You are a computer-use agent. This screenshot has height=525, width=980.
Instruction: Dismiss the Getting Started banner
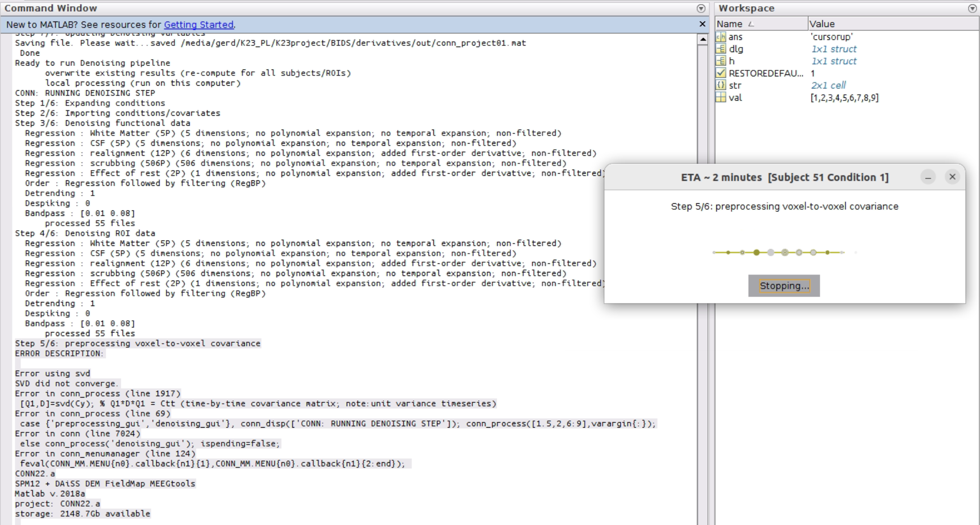[702, 24]
